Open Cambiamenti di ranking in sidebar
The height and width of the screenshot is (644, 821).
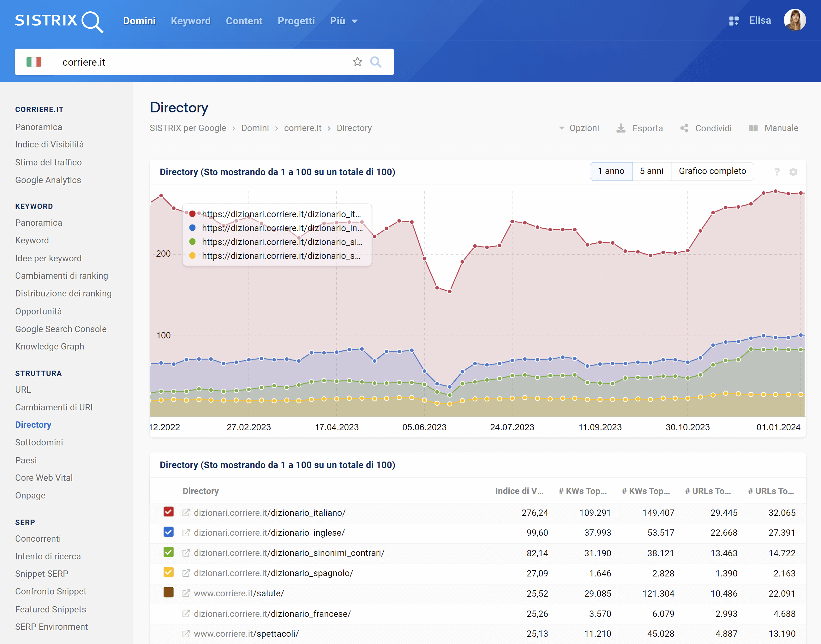tap(62, 276)
